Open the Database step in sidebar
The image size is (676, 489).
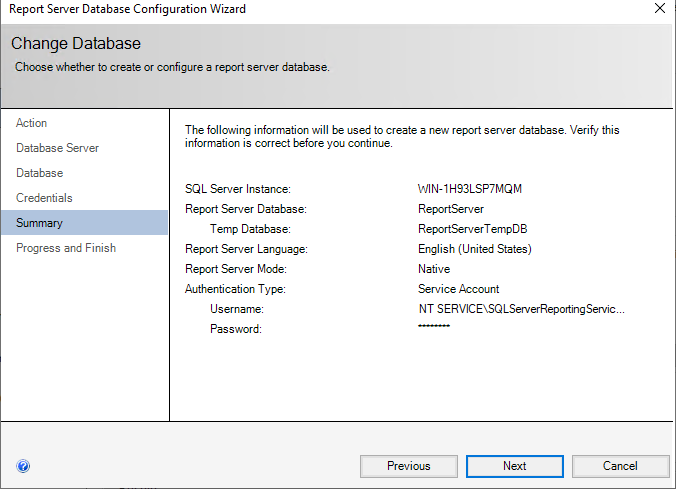39,173
